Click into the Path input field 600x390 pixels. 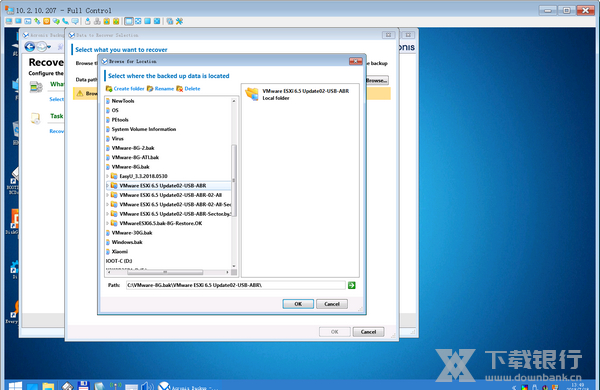click(235, 285)
